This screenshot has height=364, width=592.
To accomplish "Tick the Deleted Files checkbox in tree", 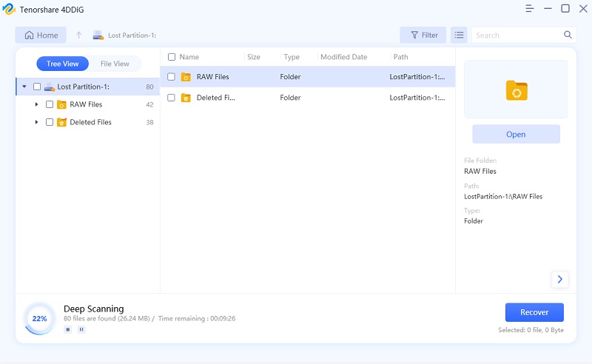I will [x=50, y=122].
